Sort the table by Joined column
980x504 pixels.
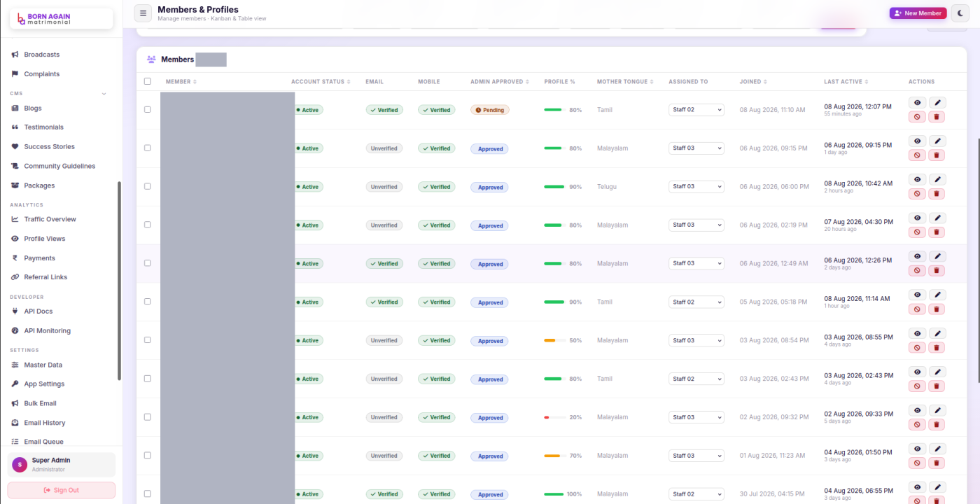click(x=752, y=82)
